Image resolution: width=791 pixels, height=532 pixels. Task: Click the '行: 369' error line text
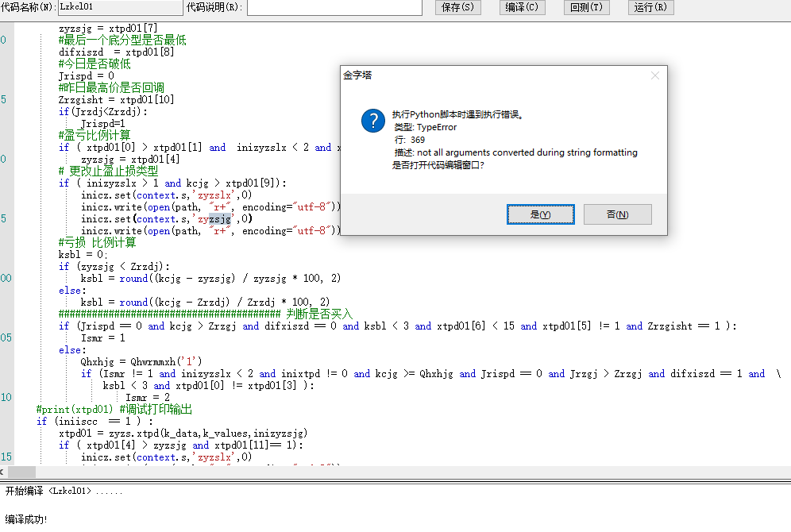coord(409,140)
